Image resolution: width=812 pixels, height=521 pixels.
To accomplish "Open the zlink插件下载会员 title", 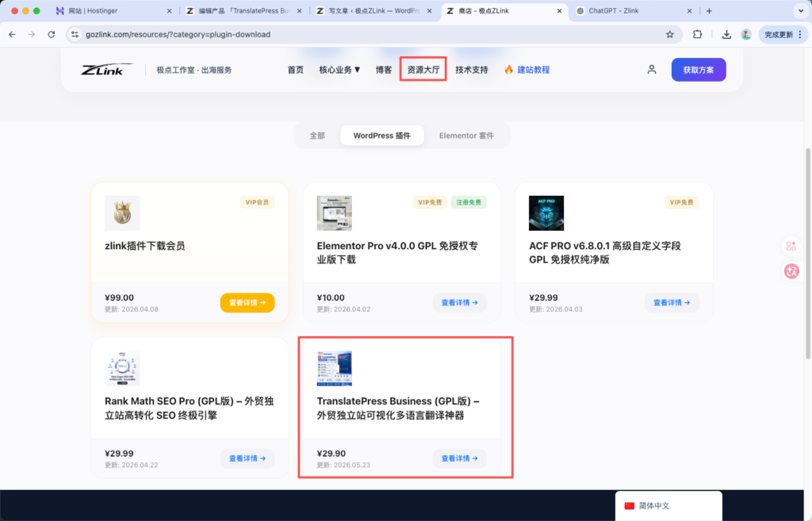I will click(145, 246).
